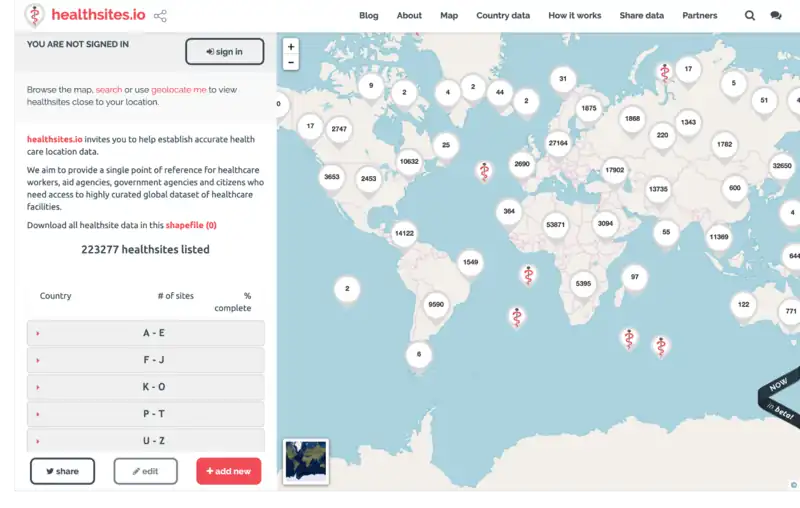The width and height of the screenshot is (800, 508).
Task: Open search with the magnifier icon
Action: point(750,16)
